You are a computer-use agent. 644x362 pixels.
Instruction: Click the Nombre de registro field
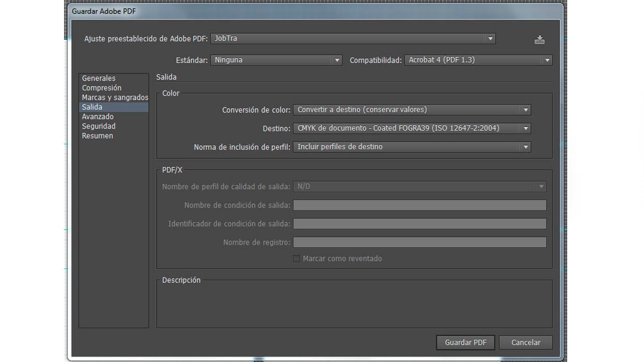point(420,242)
